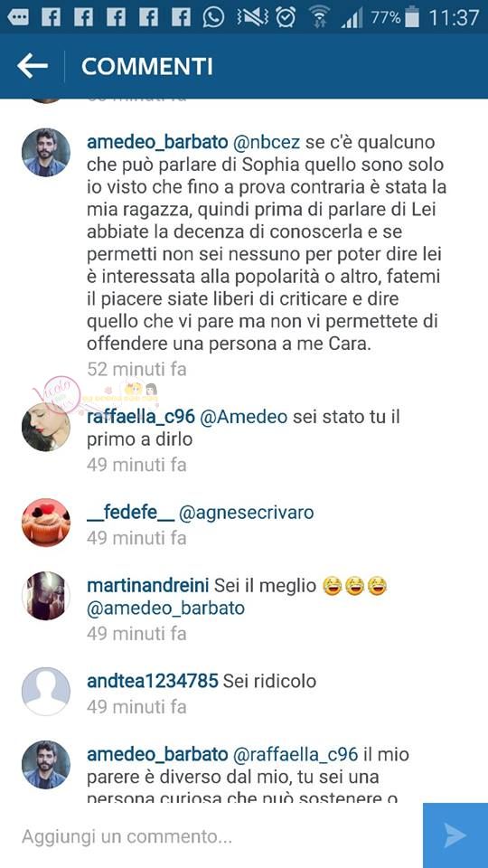The width and height of the screenshot is (488, 868).
Task: Tap the back arrow in Commenti header
Action: point(33,66)
